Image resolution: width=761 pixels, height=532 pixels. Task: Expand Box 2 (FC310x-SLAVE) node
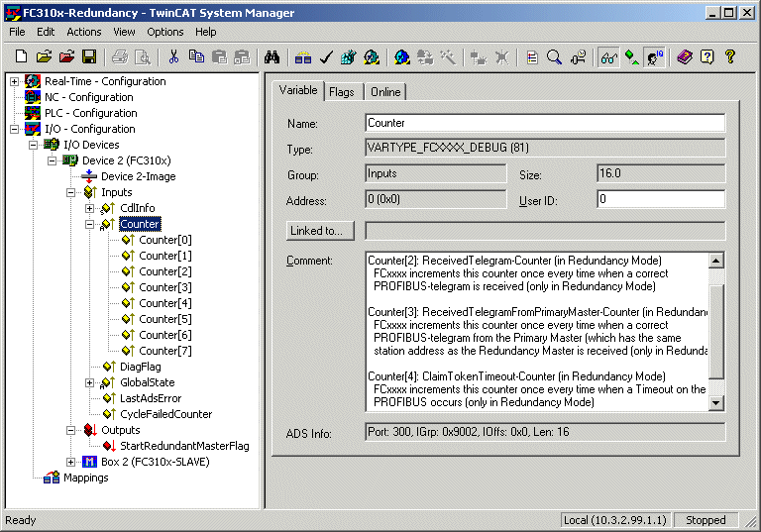[71, 462]
